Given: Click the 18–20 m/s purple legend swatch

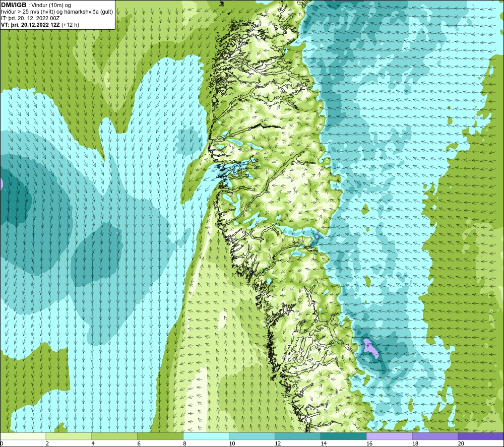Looking at the screenshot, I should [435, 436].
